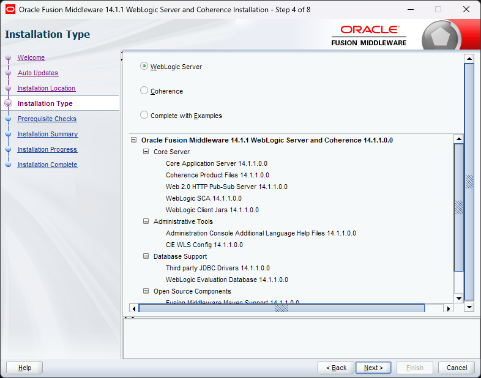Open the Prerequisite Checks step

coord(47,119)
